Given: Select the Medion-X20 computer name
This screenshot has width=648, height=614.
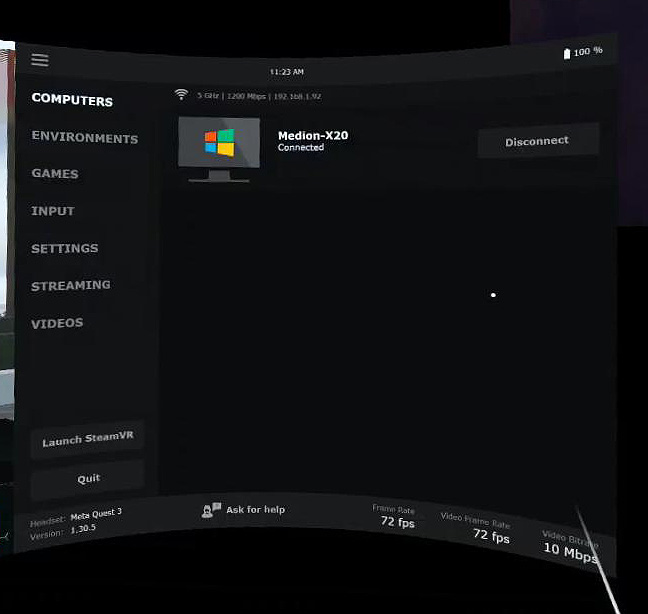Looking at the screenshot, I should (x=313, y=136).
